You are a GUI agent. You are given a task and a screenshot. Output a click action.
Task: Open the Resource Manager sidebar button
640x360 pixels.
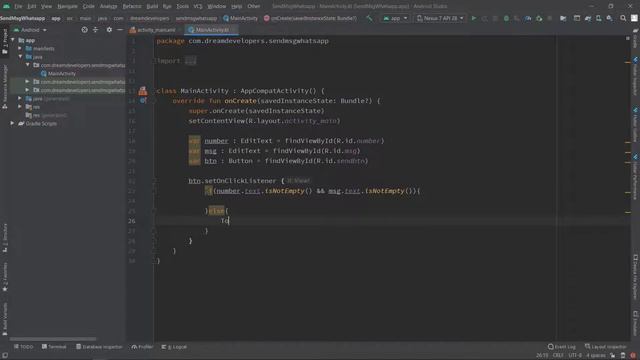coord(5,87)
